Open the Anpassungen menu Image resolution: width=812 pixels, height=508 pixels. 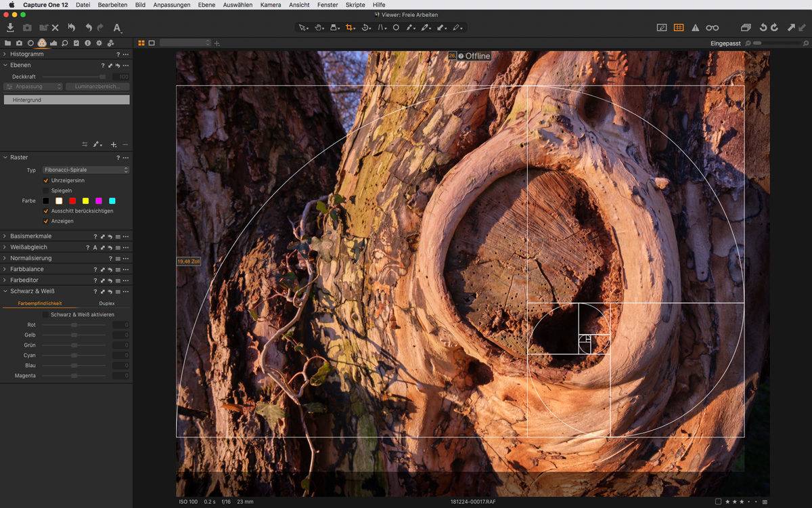pyautogui.click(x=171, y=5)
